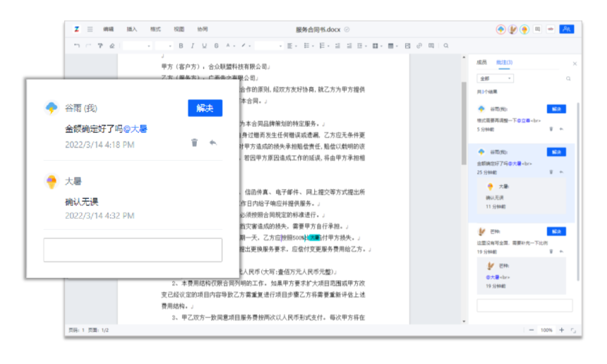Click the 服务合同书.docx document title
Image resolution: width=607 pixels, height=364 pixels.
point(318,30)
